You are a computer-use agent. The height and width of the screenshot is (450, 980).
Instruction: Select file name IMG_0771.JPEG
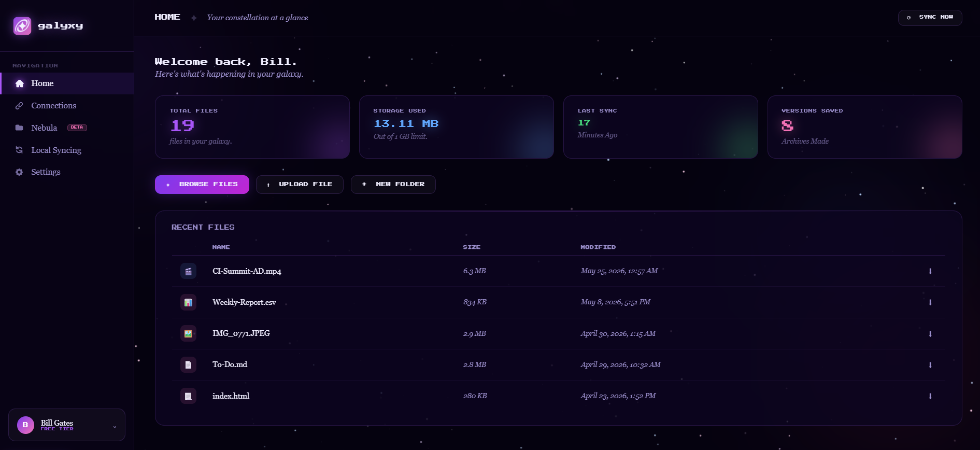241,333
